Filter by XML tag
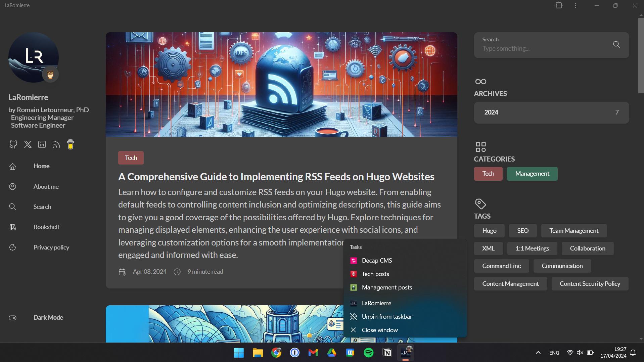Image resolution: width=644 pixels, height=362 pixels. [488, 248]
